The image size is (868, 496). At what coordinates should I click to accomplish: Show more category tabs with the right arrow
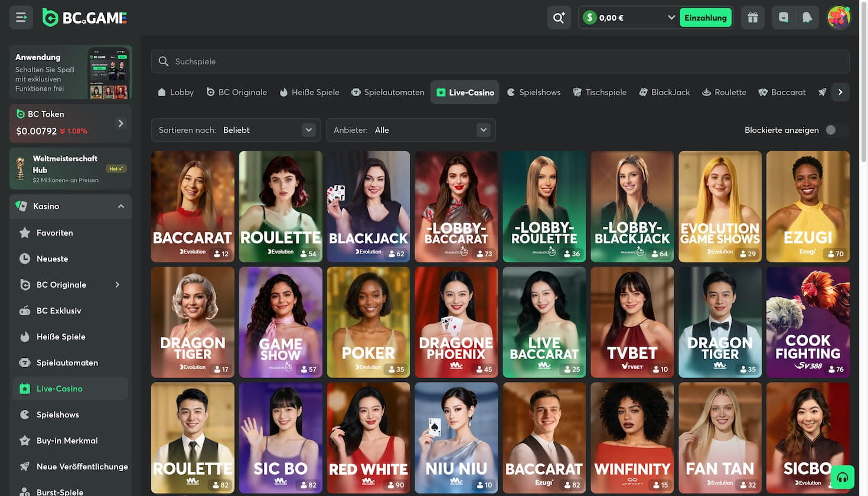tap(840, 92)
